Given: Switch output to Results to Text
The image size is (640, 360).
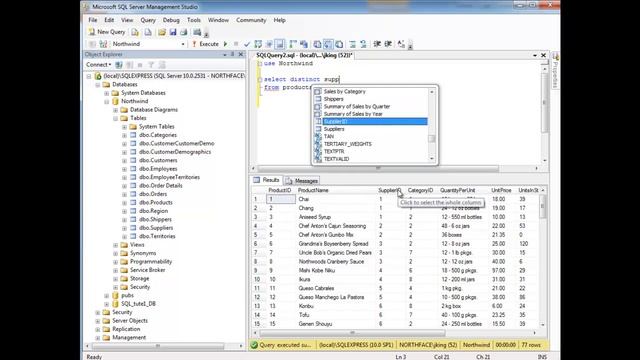Looking at the screenshot, I should (317, 44).
